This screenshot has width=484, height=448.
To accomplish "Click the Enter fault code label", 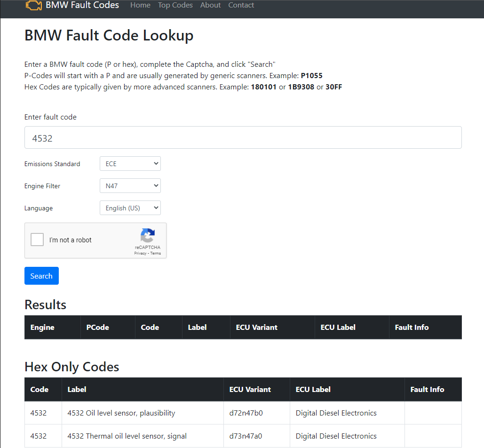I will [50, 117].
